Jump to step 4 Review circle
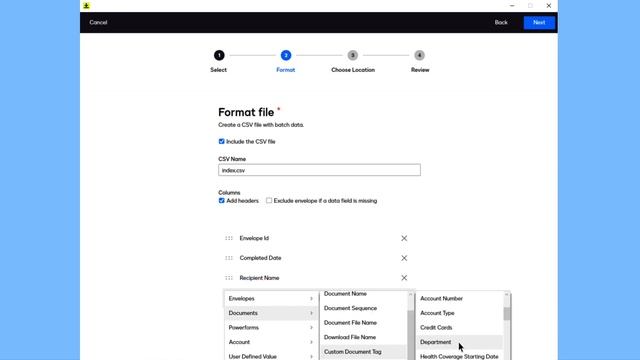 [419, 55]
